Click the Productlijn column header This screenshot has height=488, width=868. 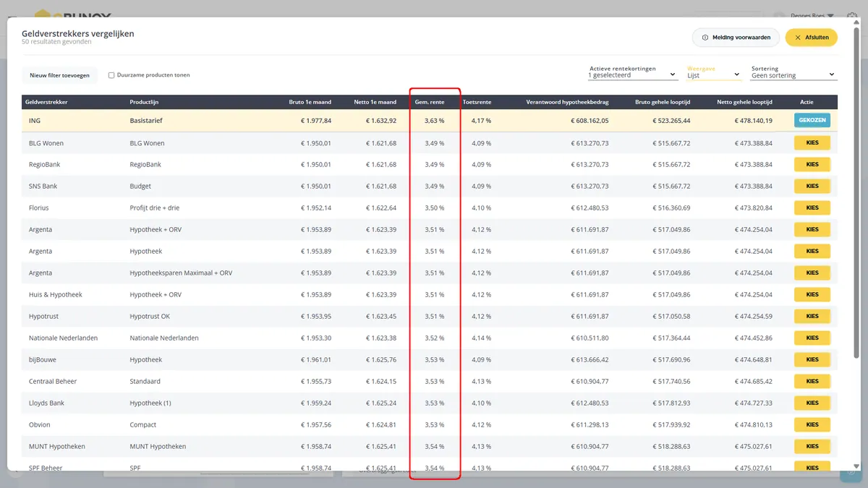pyautogui.click(x=143, y=102)
